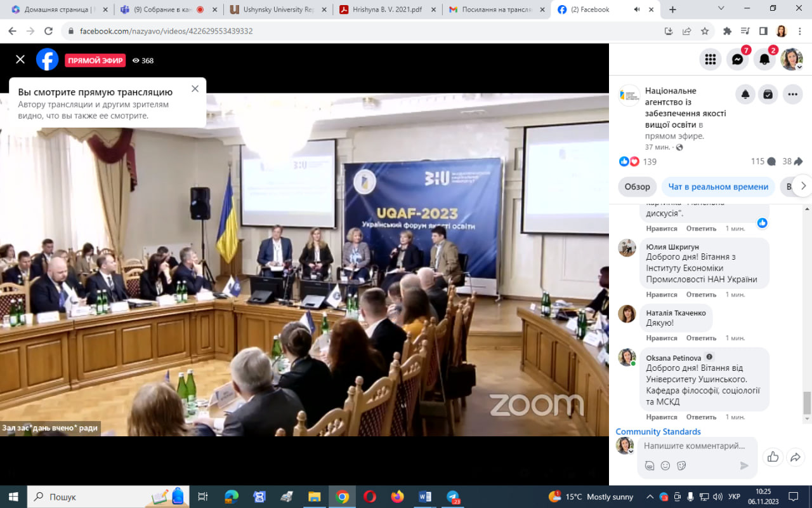The height and width of the screenshot is (508, 812).
Task: Reload the Facebook page
Action: (48, 31)
